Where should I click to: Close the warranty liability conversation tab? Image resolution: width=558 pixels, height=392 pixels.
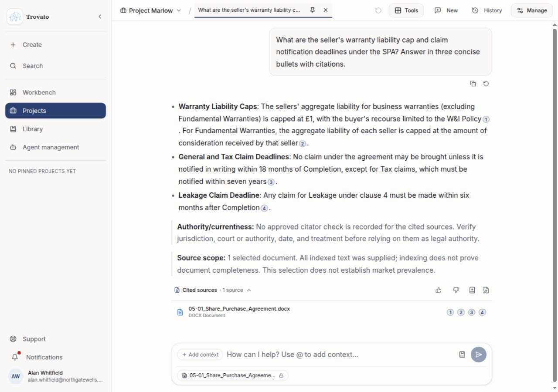click(x=326, y=10)
